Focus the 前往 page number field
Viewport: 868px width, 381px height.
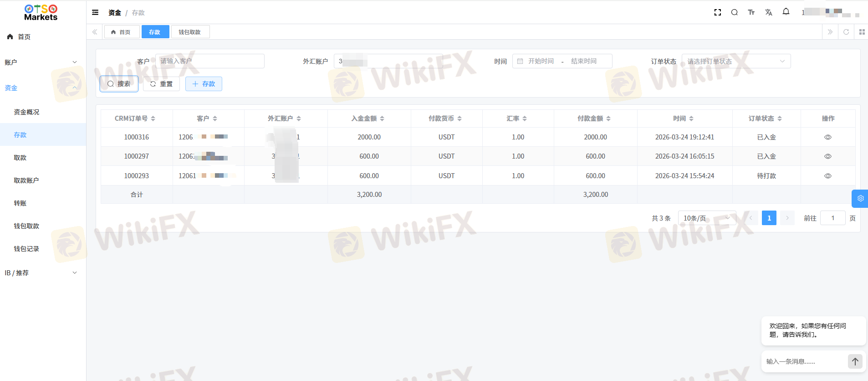(x=833, y=218)
